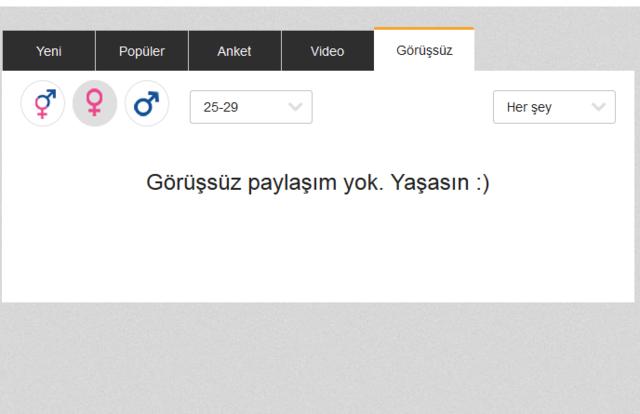Select the male gender filter icon
640x414 pixels.
pyautogui.click(x=147, y=103)
